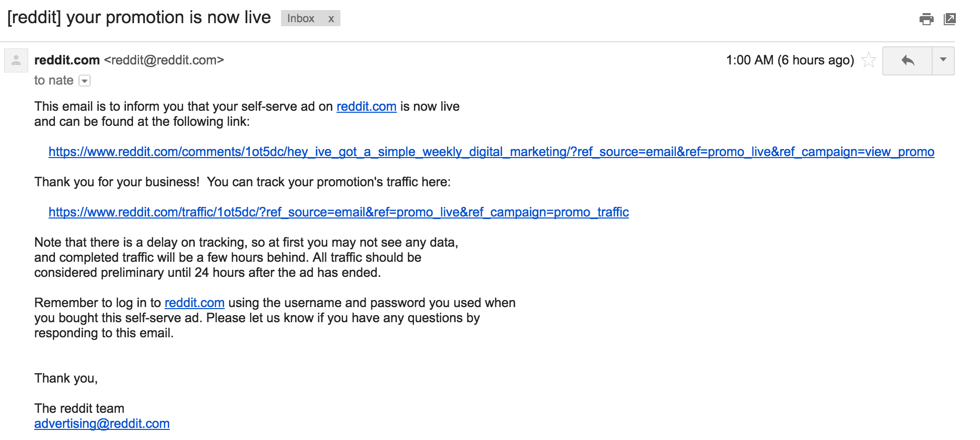The width and height of the screenshot is (980, 440).
Task: Click the Inbox label tag
Action: click(301, 19)
